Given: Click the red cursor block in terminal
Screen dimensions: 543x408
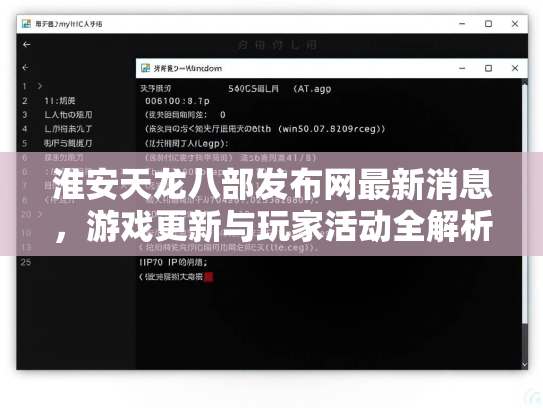Looking at the screenshot, I should tap(208, 277).
